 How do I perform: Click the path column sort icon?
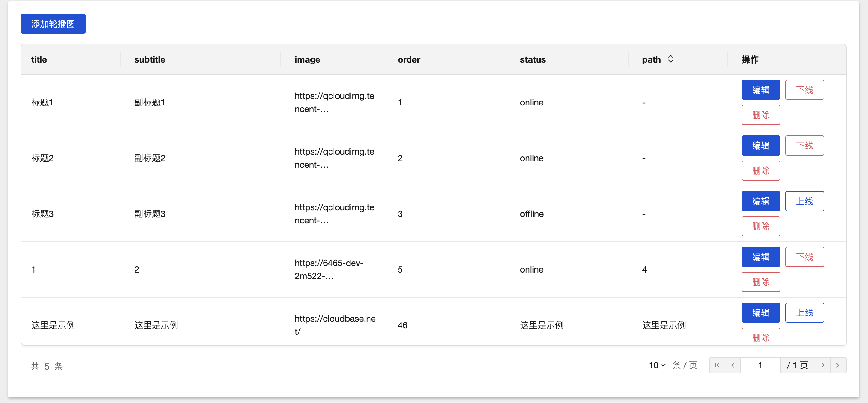click(671, 59)
